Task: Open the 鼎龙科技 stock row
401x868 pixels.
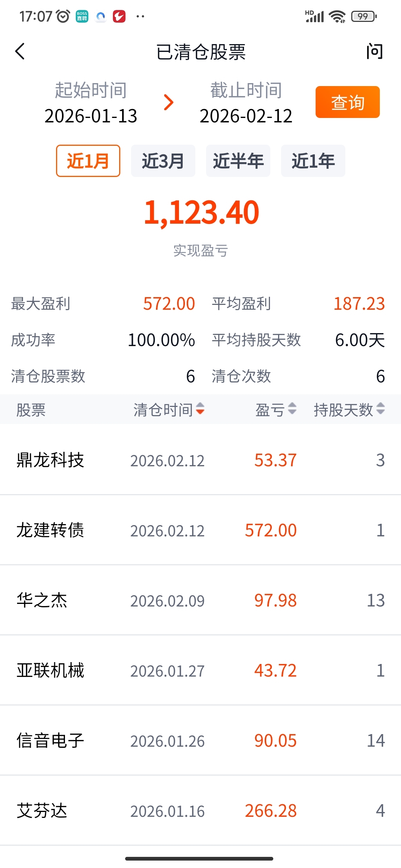Action: (200, 460)
